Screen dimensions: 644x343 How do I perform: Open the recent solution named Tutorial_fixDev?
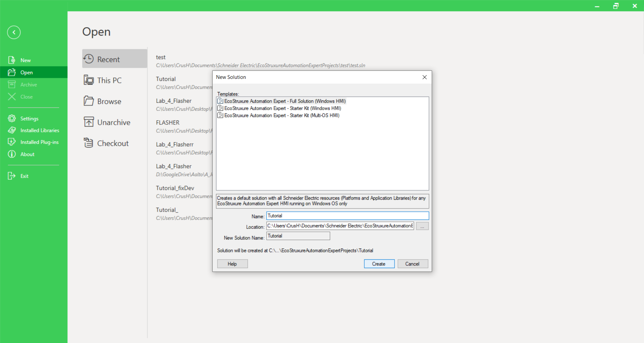click(175, 188)
